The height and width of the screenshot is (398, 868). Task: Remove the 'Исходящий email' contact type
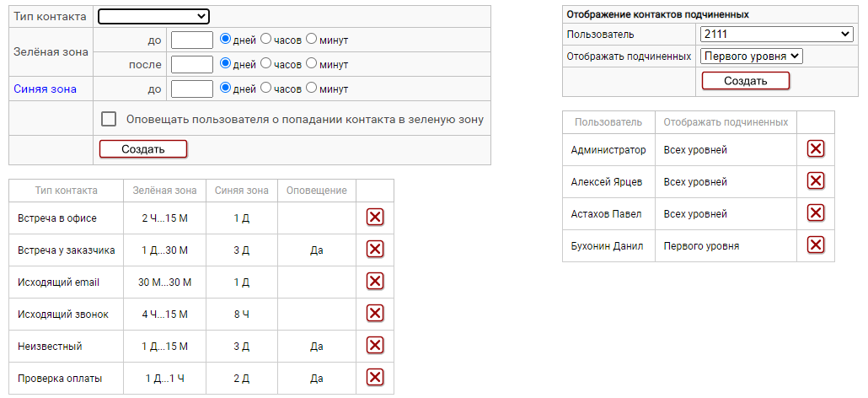coord(375,282)
